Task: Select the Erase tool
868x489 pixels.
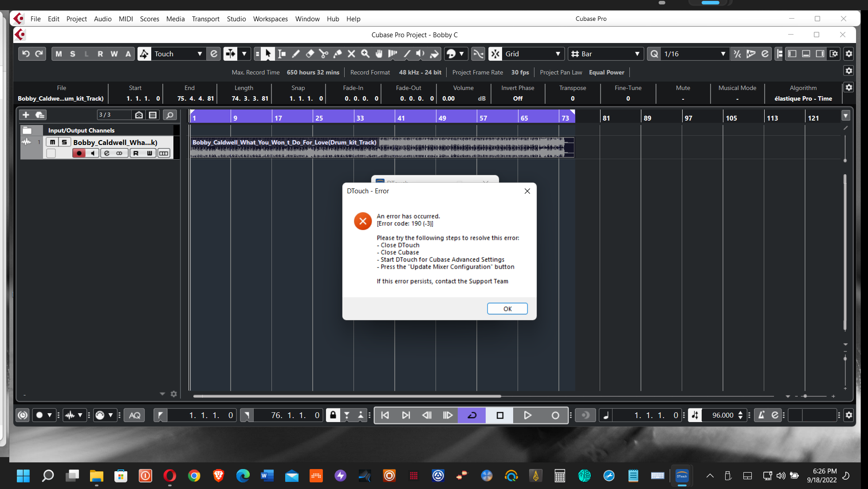Action: tap(310, 54)
